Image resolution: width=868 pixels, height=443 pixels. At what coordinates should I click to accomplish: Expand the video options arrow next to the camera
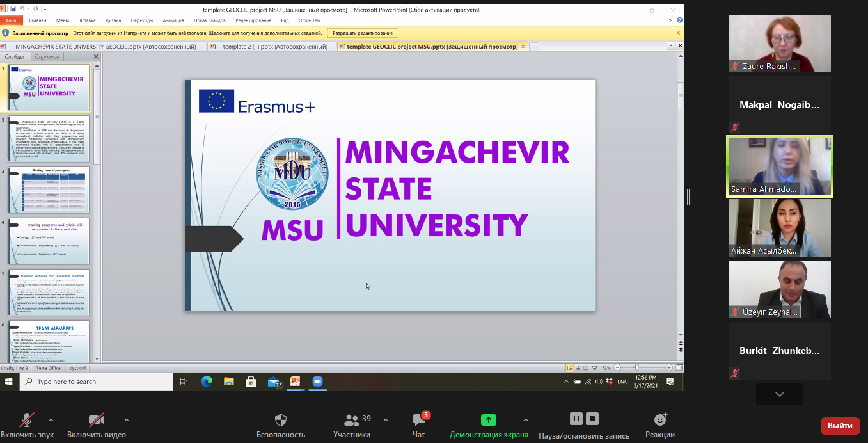point(127,420)
